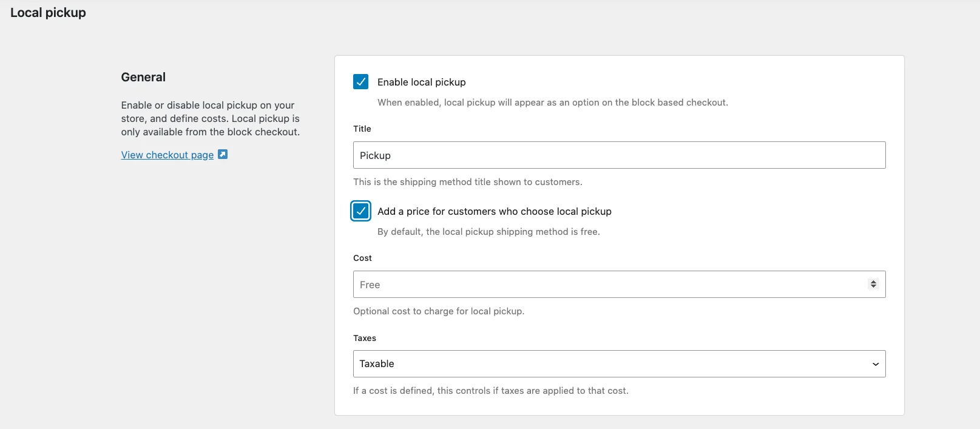Click 'When enabled, local pickup will appear' description
980x429 pixels.
point(553,103)
